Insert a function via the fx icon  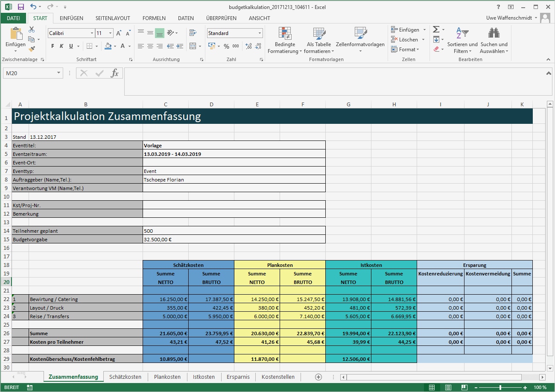(114, 73)
